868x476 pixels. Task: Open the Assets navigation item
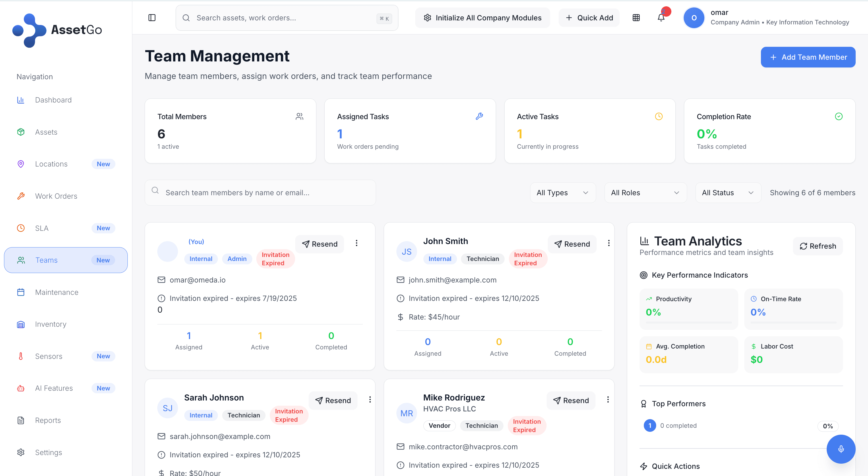tap(66, 132)
